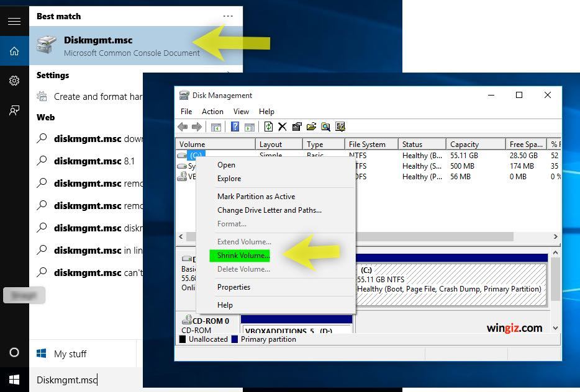
Task: Click the My stuff button
Action: pyautogui.click(x=83, y=354)
